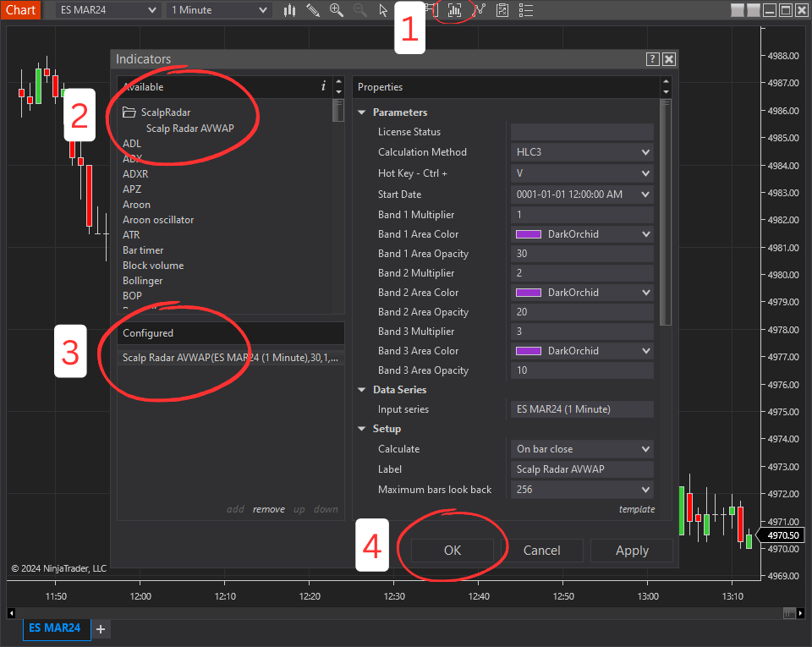This screenshot has width=812, height=647.
Task: Open the Start Date picker dropdown
Action: click(x=582, y=195)
